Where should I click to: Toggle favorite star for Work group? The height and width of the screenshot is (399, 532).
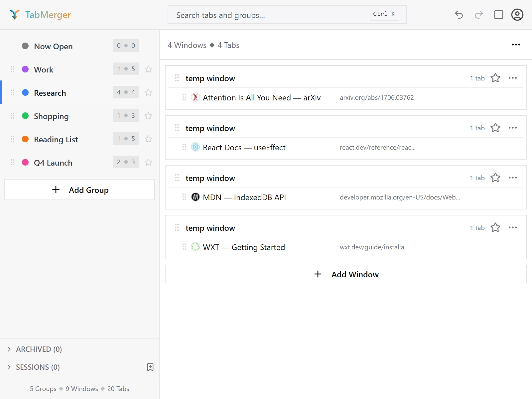(148, 69)
